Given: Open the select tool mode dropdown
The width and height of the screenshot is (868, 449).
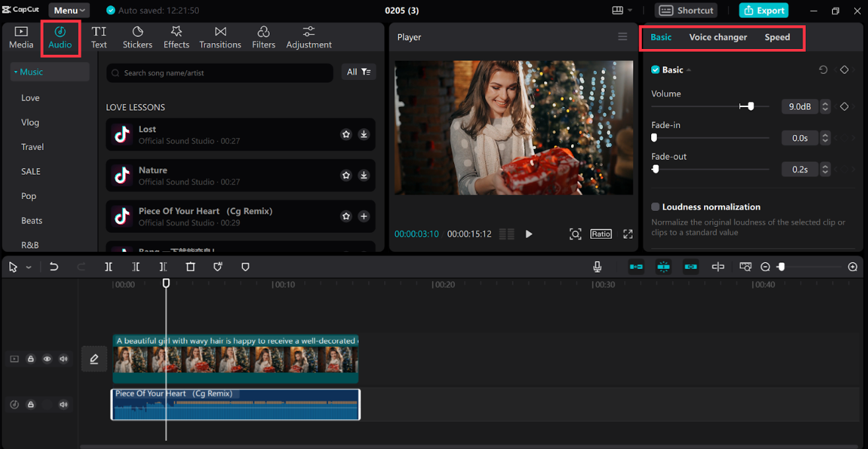Looking at the screenshot, I should pos(28,267).
